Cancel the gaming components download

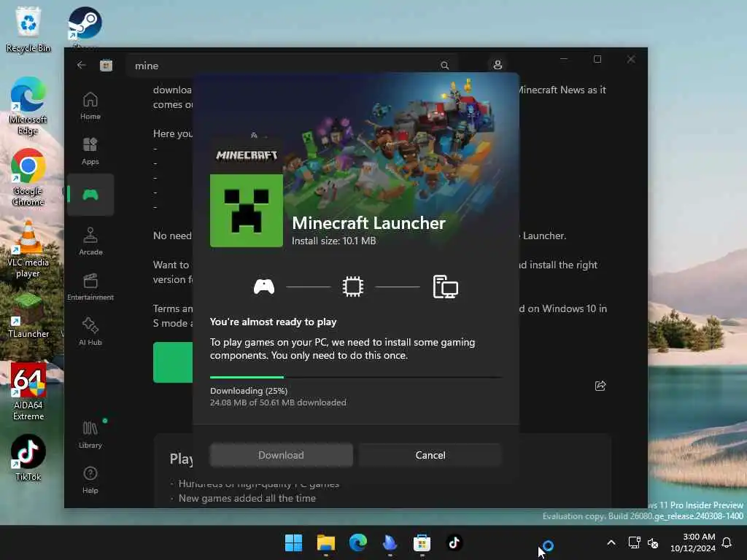click(430, 455)
